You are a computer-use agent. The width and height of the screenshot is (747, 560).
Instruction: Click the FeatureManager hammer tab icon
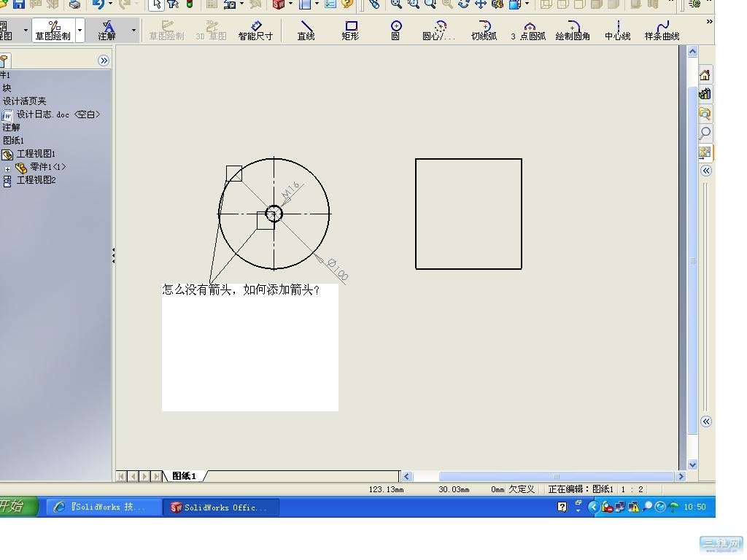pos(4,61)
